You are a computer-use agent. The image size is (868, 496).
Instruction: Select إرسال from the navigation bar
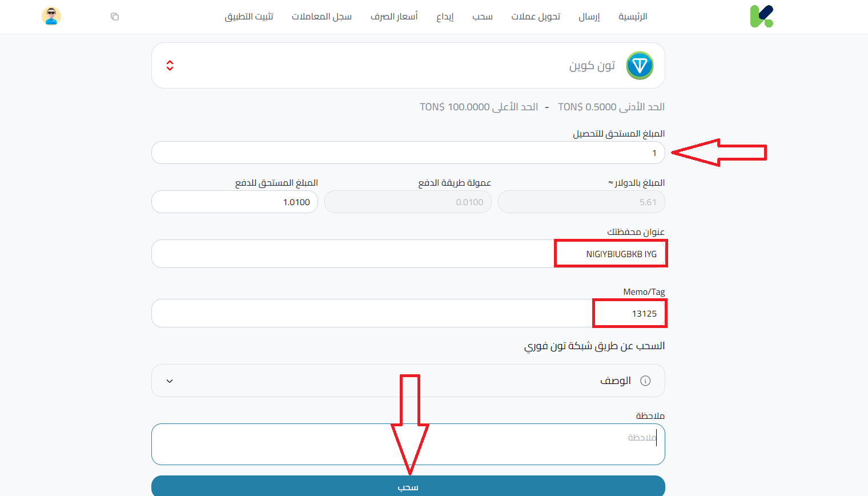[x=589, y=17]
